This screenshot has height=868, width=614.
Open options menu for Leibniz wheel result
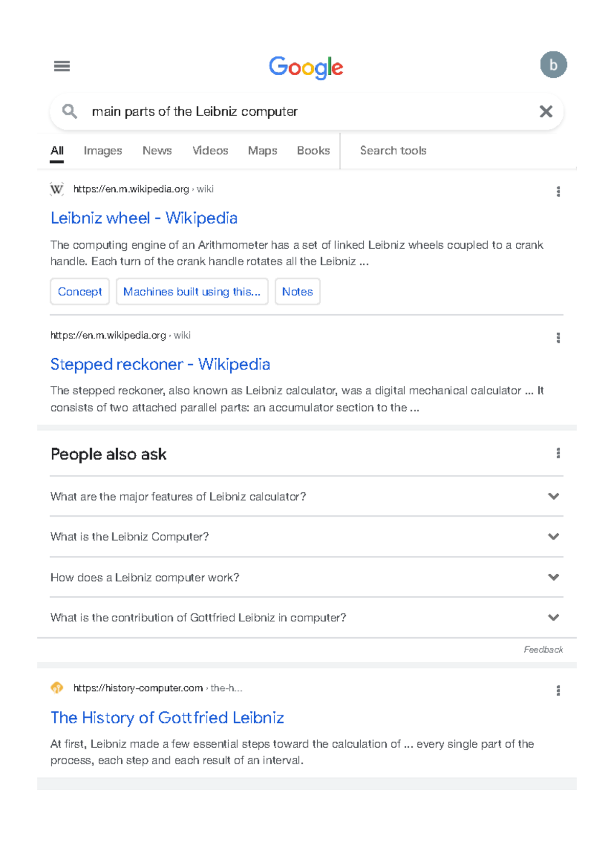pyautogui.click(x=558, y=191)
